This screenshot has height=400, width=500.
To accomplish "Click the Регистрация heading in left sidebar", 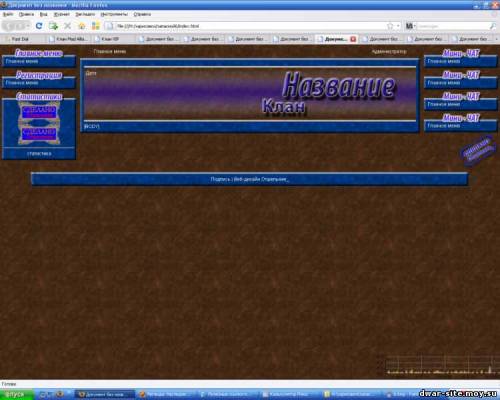I will [39, 75].
